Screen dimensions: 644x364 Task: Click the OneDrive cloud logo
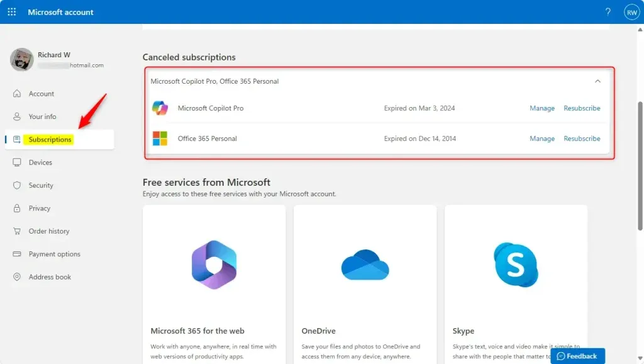365,265
